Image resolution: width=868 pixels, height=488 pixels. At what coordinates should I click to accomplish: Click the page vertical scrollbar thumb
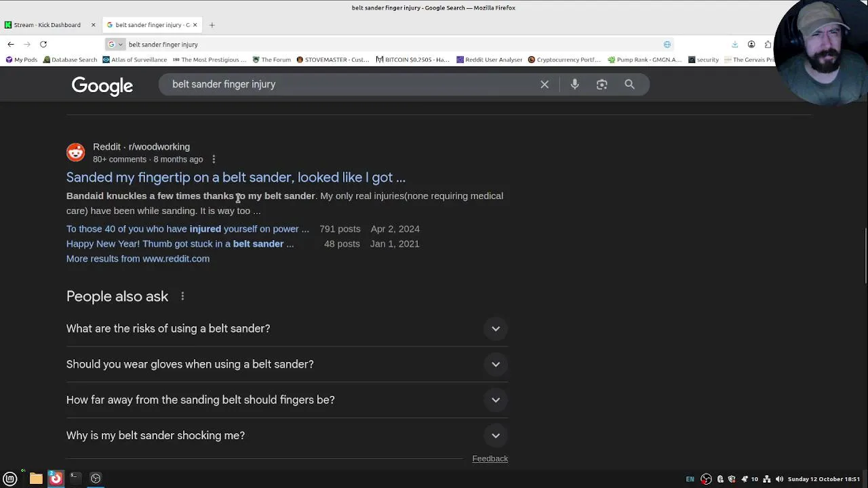tap(865, 258)
